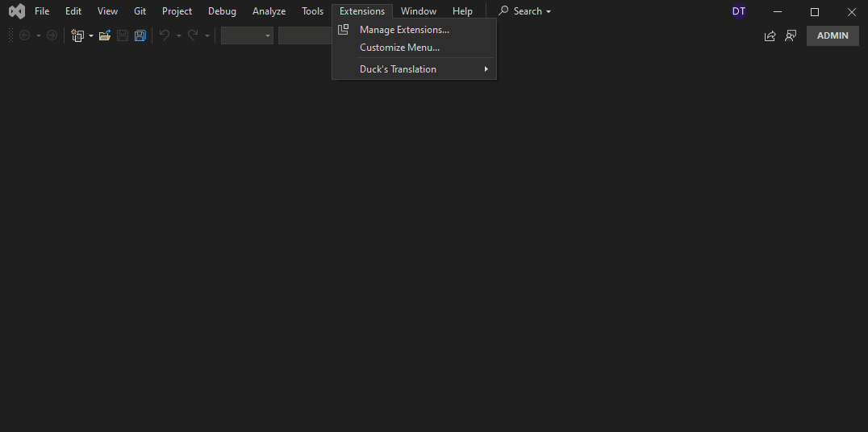Open the Debug menu
Screen dimensions: 868x432
click(222, 11)
